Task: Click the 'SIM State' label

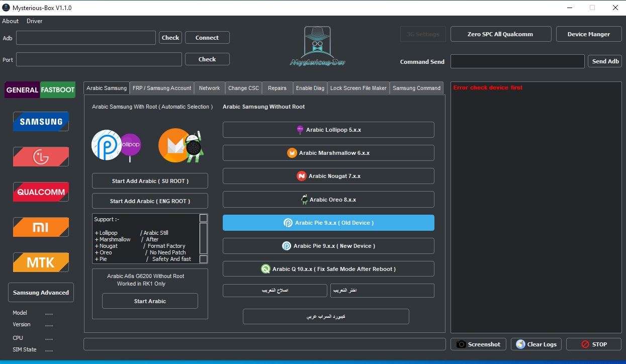Action: [25, 349]
